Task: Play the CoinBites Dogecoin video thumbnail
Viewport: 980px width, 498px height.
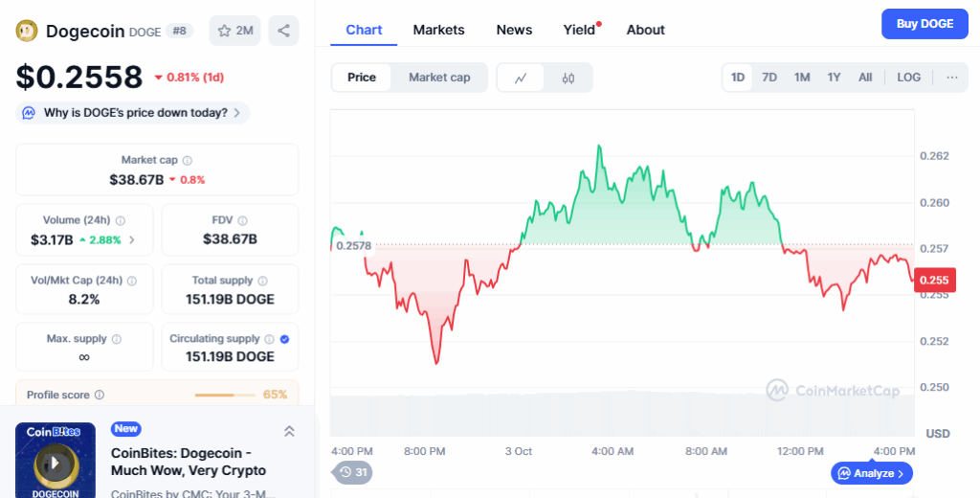Action: pyautogui.click(x=56, y=462)
